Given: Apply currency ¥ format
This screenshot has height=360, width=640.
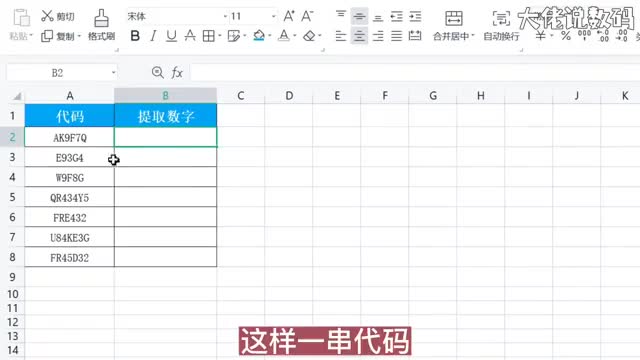Looking at the screenshot, I should click(x=540, y=36).
